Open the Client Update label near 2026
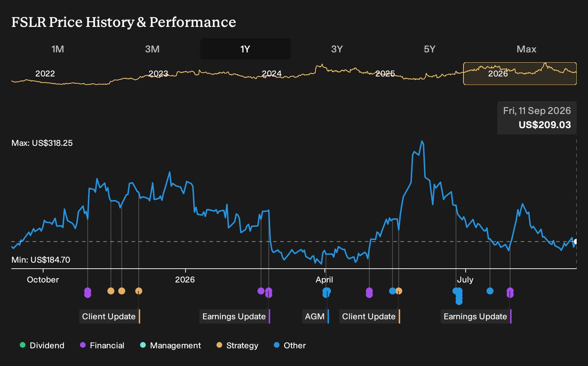The image size is (588, 366). pyautogui.click(x=109, y=316)
